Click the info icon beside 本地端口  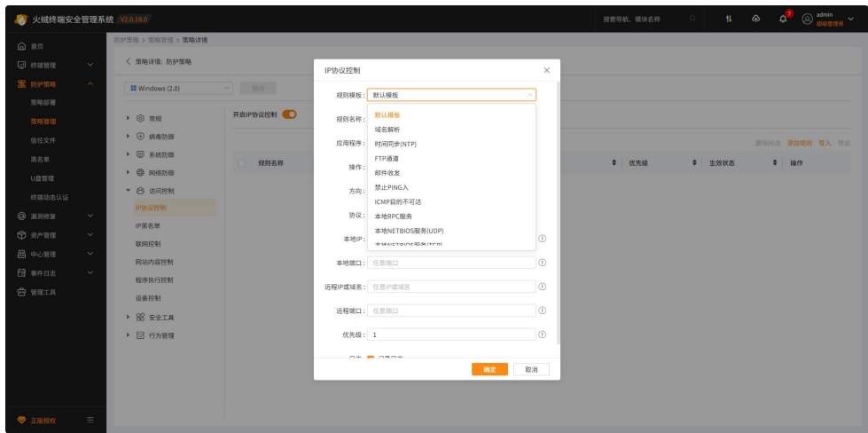point(543,263)
